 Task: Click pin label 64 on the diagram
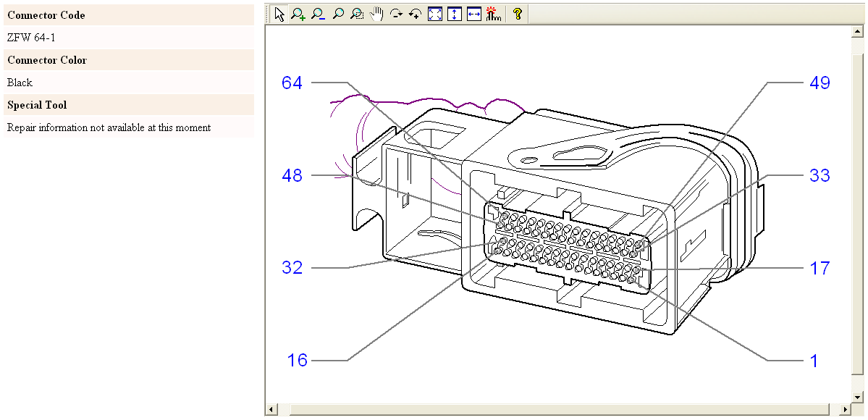tap(292, 83)
